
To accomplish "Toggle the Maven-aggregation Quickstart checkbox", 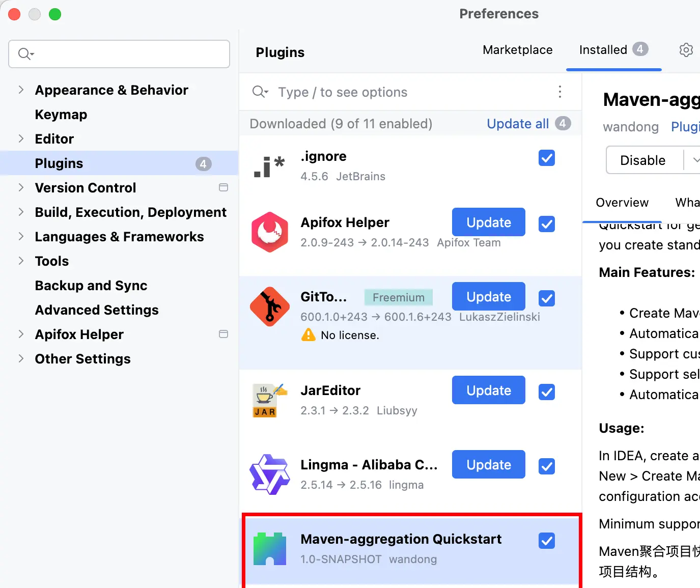I will pos(547,541).
